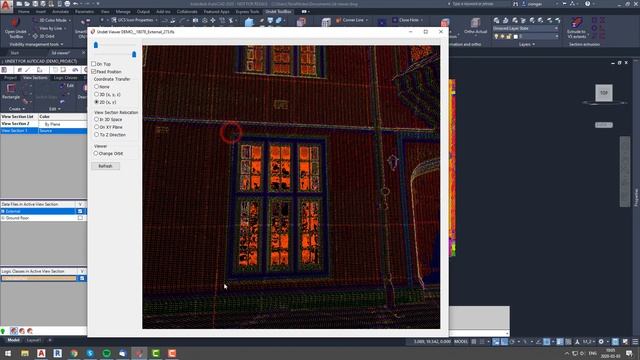Image resolution: width=640 pixels, height=360 pixels.
Task: Open the Undet ToolBox ribbon tab
Action: [x=278, y=12]
